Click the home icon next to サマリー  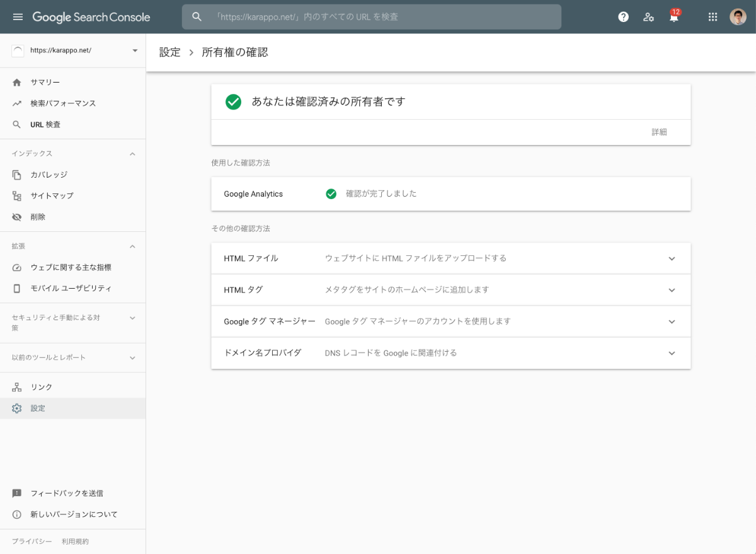pos(17,83)
